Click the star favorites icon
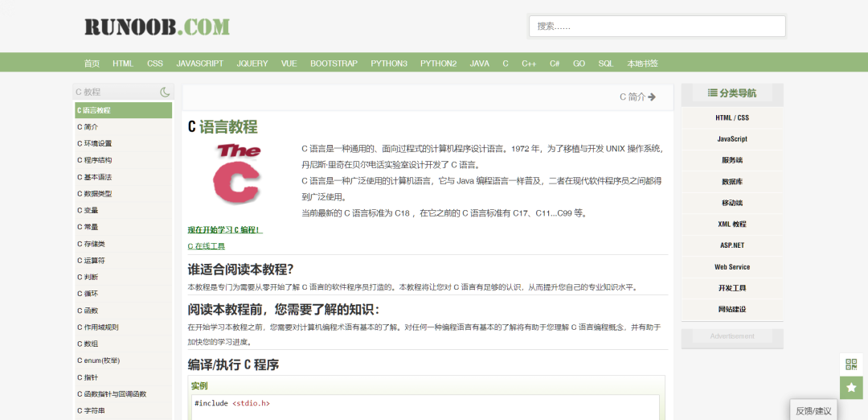The height and width of the screenshot is (420, 868). pyautogui.click(x=851, y=388)
